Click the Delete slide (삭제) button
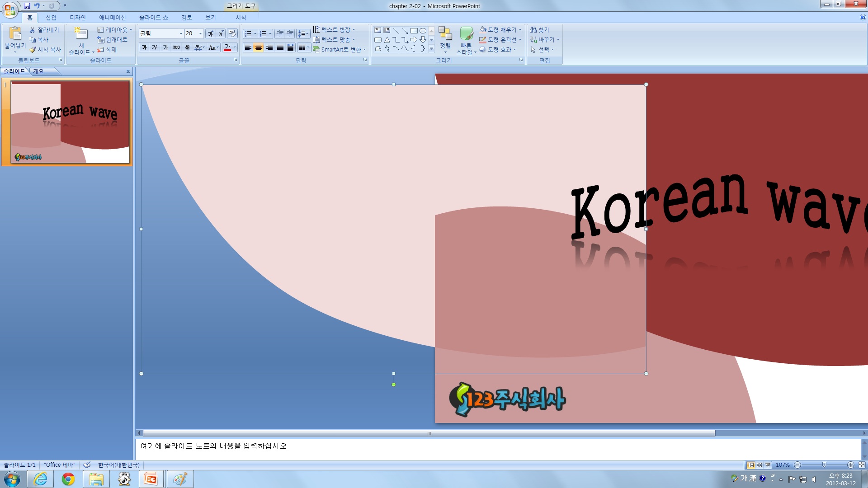The width and height of the screenshot is (868, 488). click(x=107, y=50)
